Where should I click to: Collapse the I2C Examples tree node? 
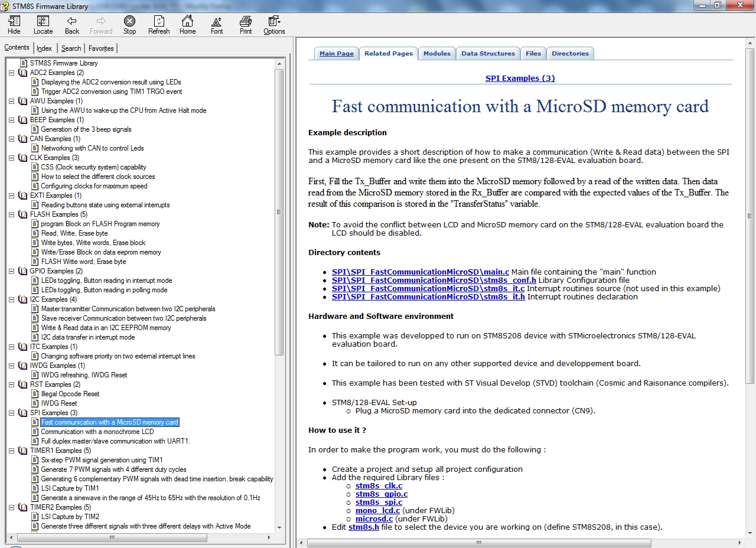11,299
